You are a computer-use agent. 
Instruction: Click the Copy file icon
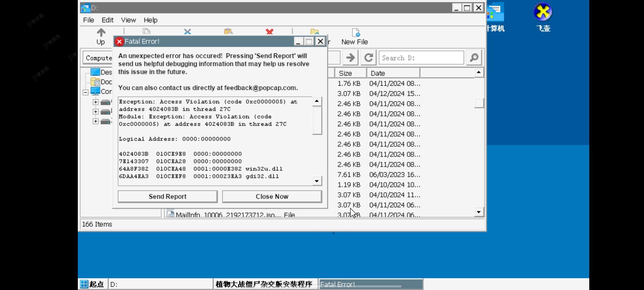[147, 32]
